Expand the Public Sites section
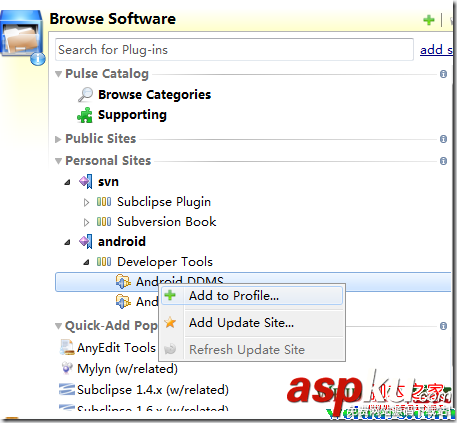457x423 pixels. coord(58,139)
